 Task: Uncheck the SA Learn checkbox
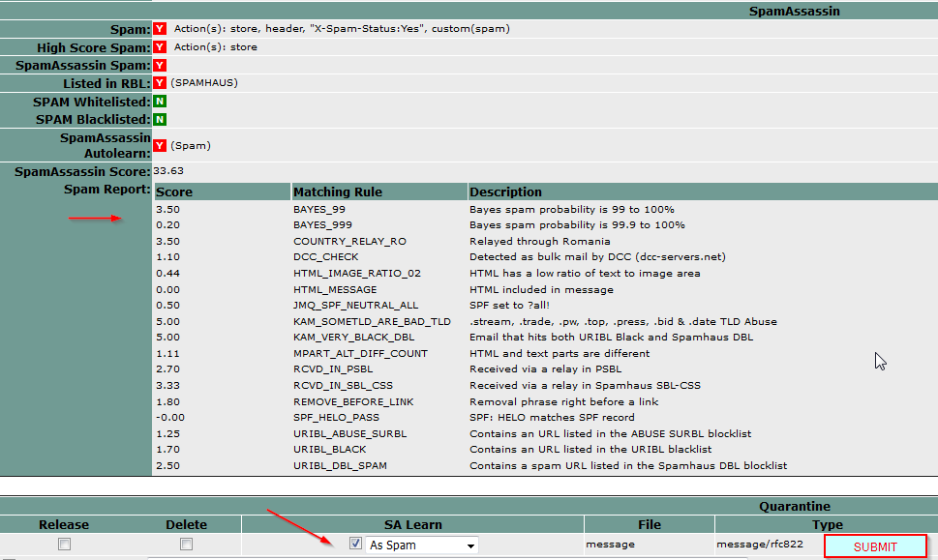coord(355,545)
